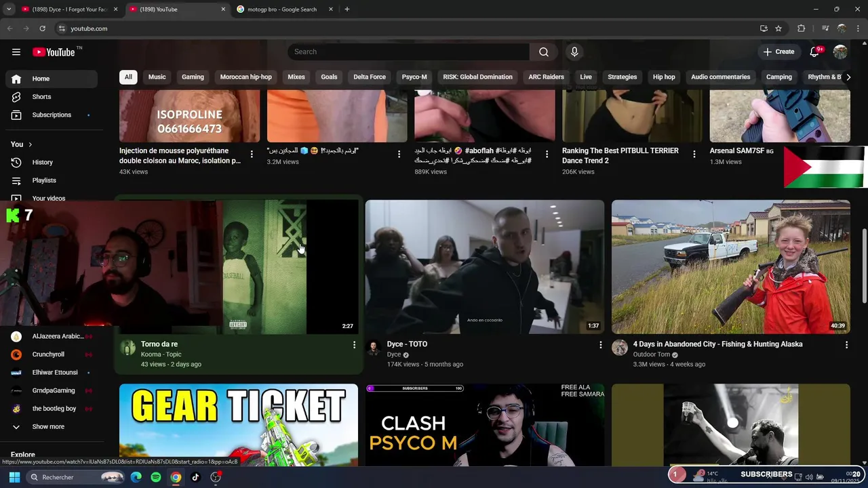The height and width of the screenshot is (488, 868).
Task: Open the notifications bell
Action: [x=816, y=52]
